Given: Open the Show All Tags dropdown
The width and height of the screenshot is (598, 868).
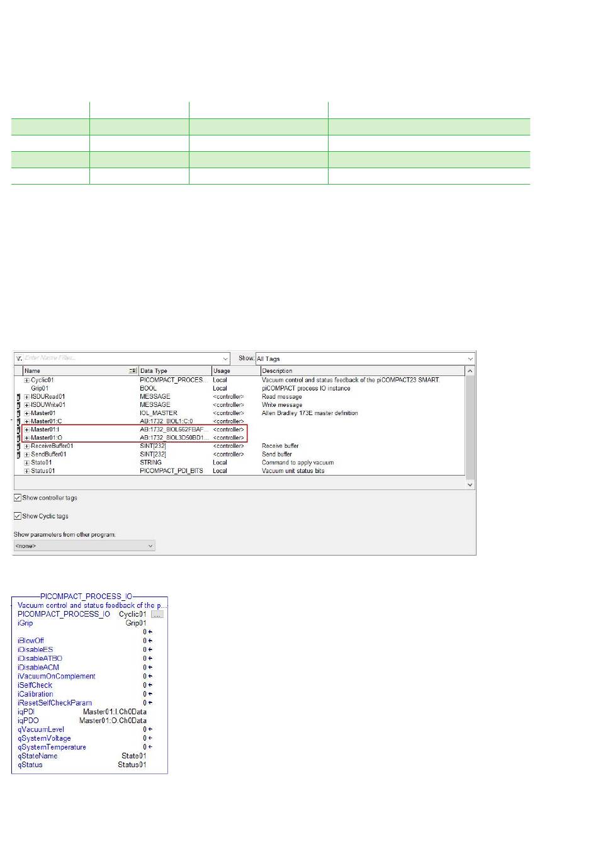Looking at the screenshot, I should 364,358.
